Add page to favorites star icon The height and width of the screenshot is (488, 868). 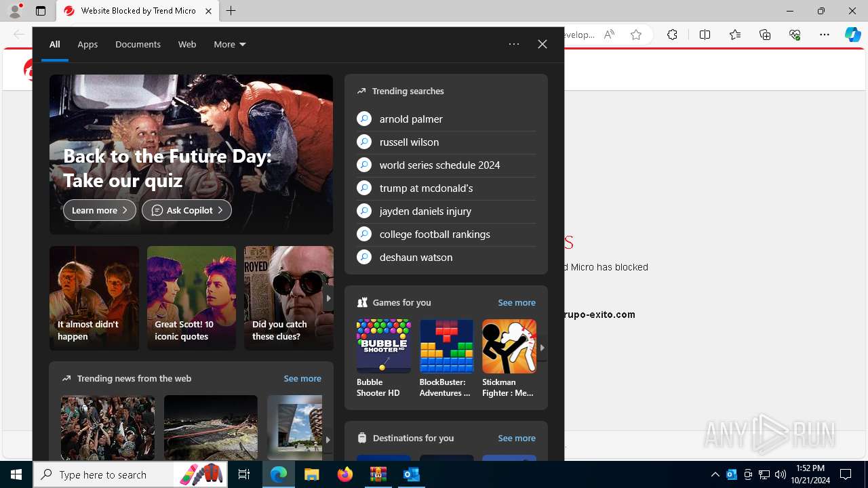point(636,35)
